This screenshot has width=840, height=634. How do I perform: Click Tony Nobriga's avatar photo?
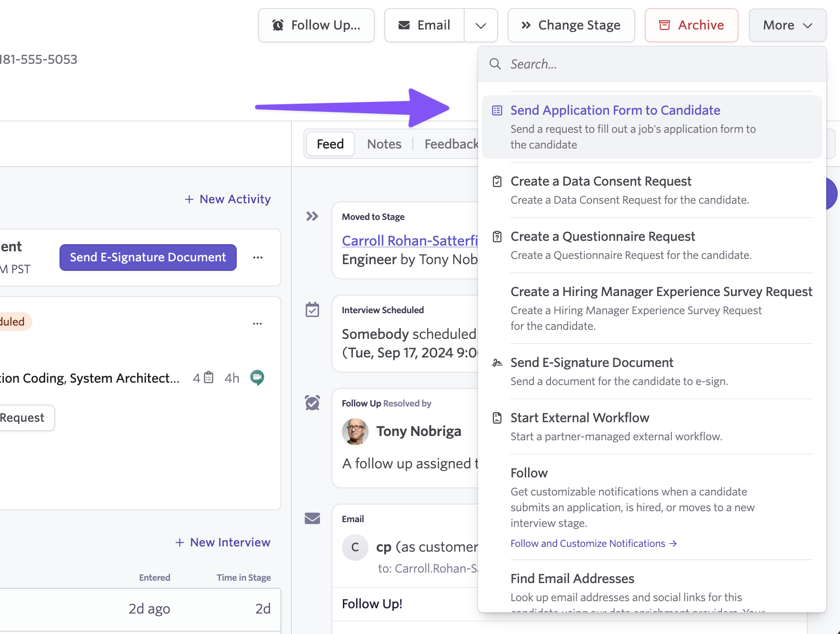tap(355, 431)
